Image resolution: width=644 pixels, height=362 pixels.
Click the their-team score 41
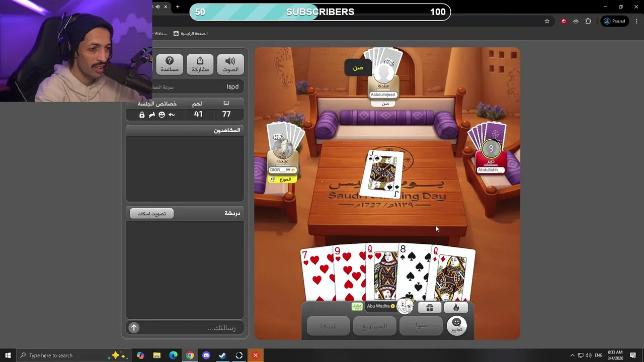[x=198, y=115]
